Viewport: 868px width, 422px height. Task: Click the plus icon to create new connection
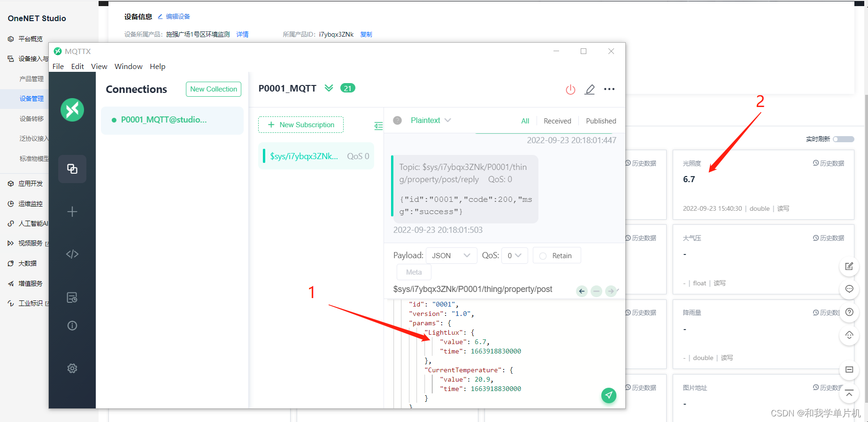(x=72, y=212)
